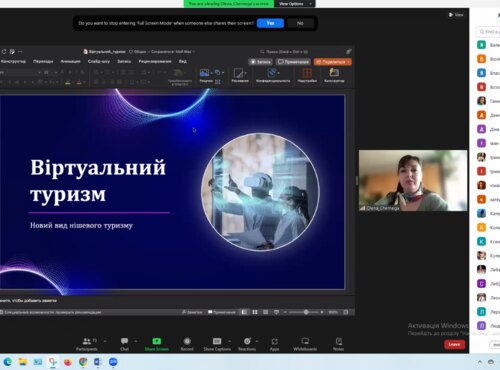Click the circular VR image on slide
This screenshot has width=500, height=370.
[x=260, y=192]
